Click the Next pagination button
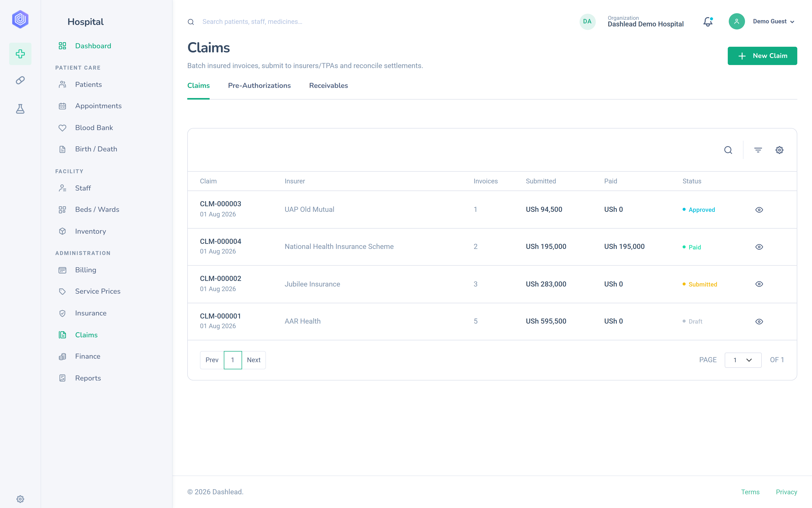 254,360
